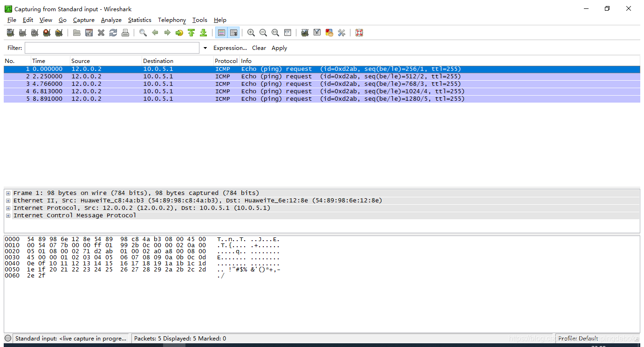Open the Edit menu
Viewport: 644px width, 347px height.
(28, 20)
